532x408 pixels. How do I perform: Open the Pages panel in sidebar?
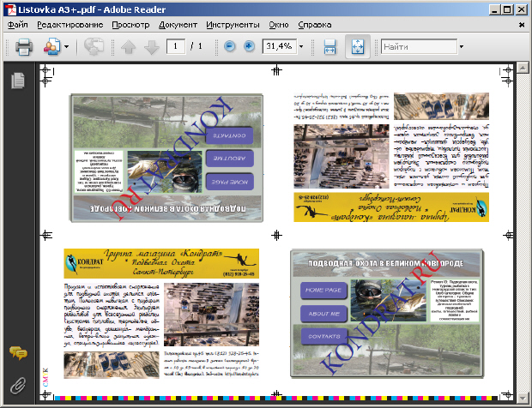(x=16, y=81)
